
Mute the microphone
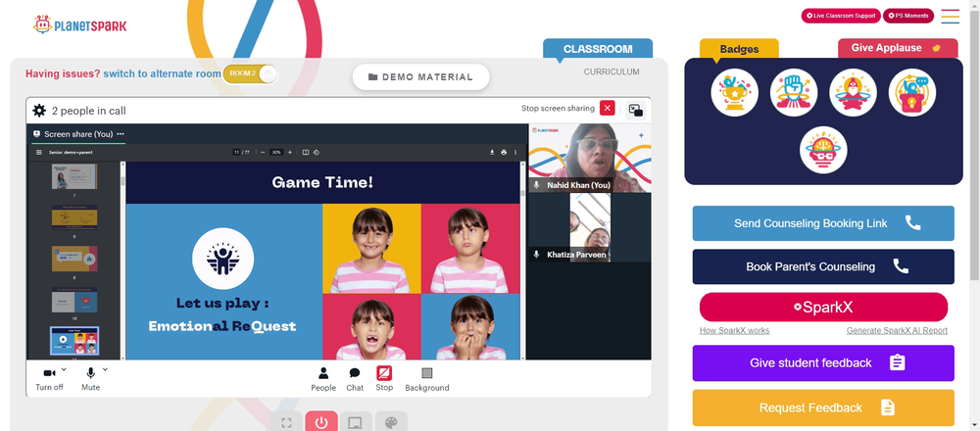coord(90,378)
